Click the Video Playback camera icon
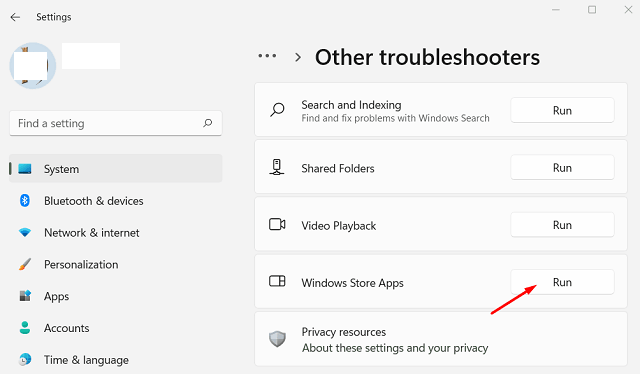Image resolution: width=640 pixels, height=374 pixels. click(x=277, y=224)
